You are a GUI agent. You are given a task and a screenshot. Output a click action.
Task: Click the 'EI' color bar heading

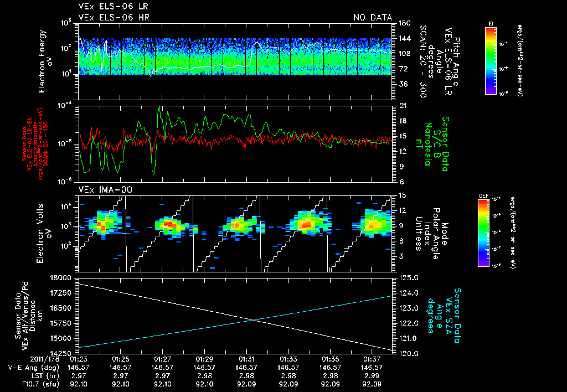point(491,24)
